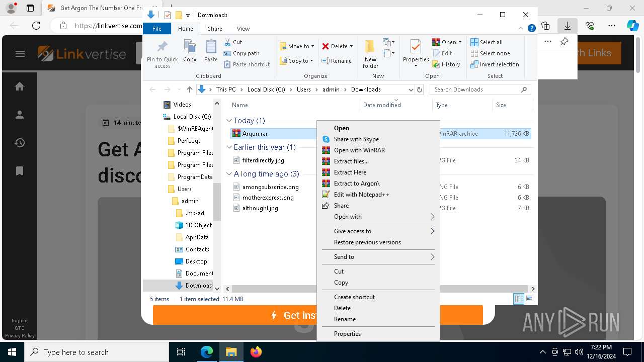Refresh the Linkvertise page in Edge
Screen dimensions: 644x362
[x=36, y=26]
